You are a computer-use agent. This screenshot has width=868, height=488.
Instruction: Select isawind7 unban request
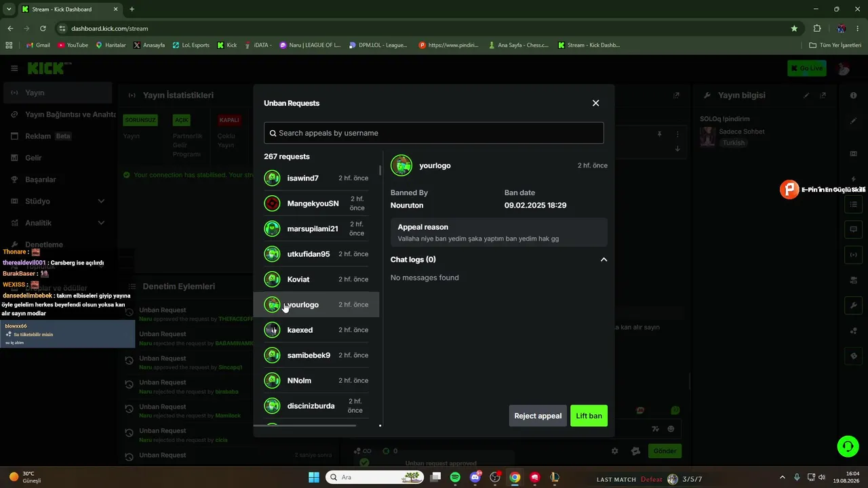pos(316,178)
